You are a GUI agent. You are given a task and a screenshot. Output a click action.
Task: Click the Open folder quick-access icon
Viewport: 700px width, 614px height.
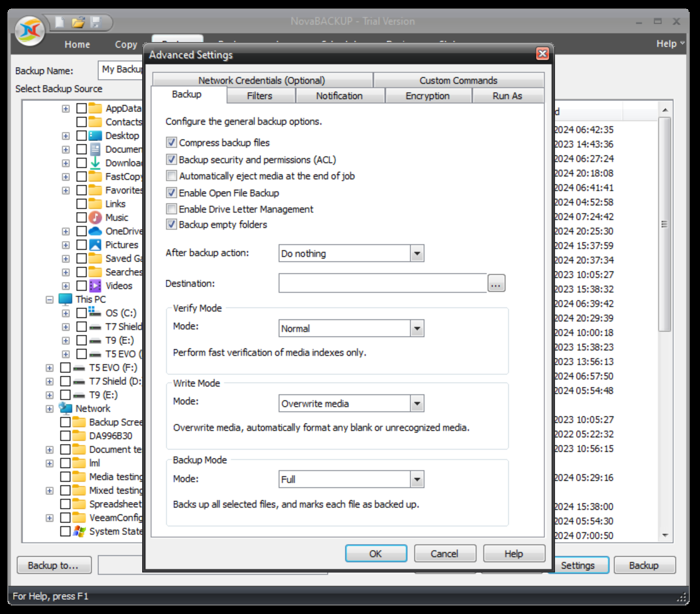click(x=78, y=22)
